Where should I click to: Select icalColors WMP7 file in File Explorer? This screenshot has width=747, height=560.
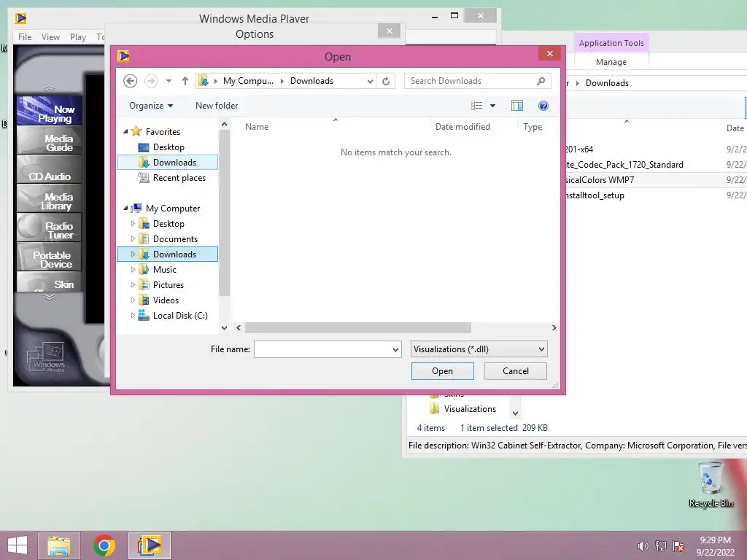[x=600, y=180]
